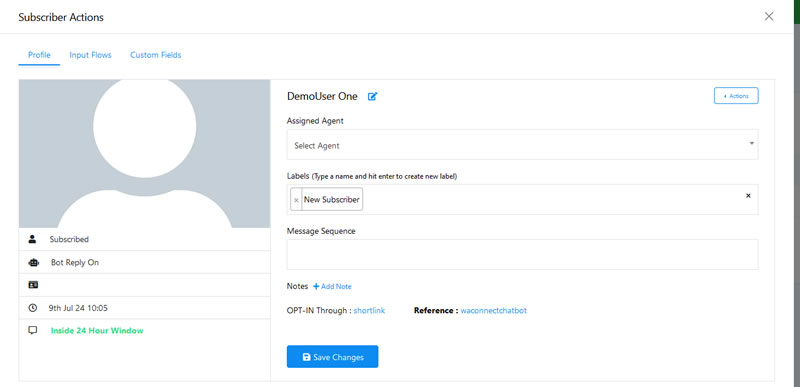Click the Subscribed person icon
This screenshot has height=387, width=800.
coord(33,239)
